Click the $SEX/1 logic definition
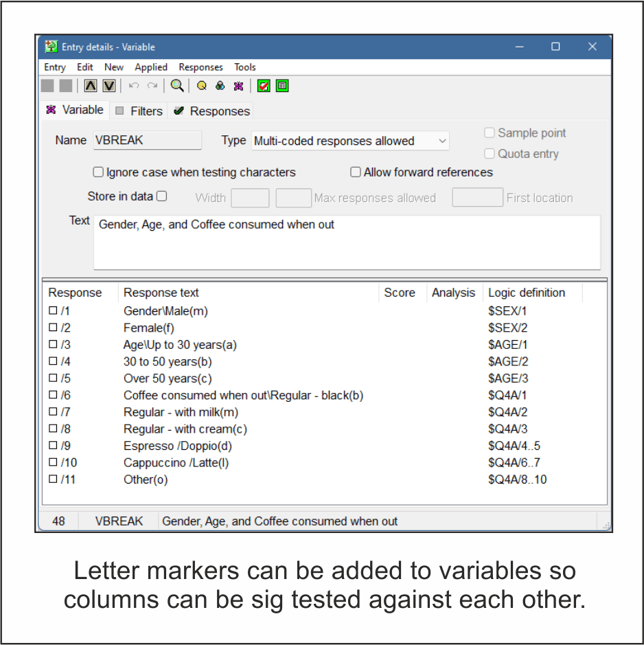 tap(507, 311)
